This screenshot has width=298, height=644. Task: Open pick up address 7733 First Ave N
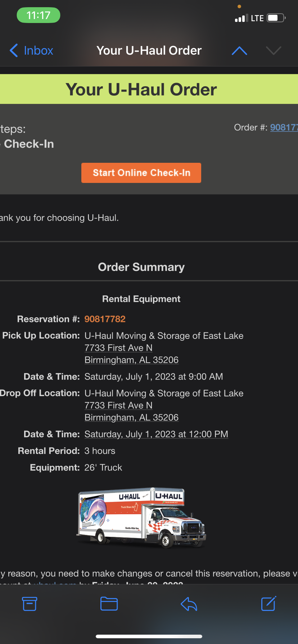(118, 348)
